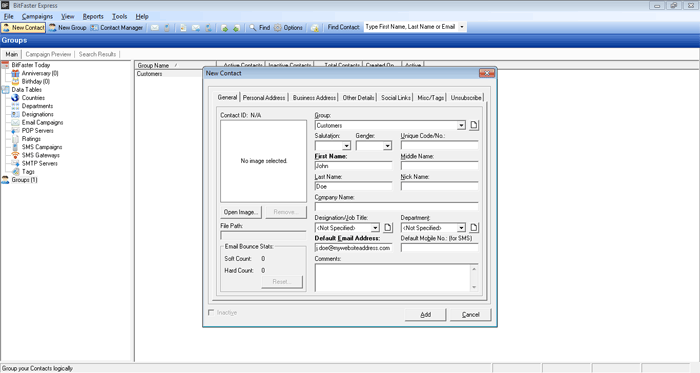The height and width of the screenshot is (373, 700).
Task: Click the padlock toolbar icon before Find Contact
Action: (x=315, y=28)
